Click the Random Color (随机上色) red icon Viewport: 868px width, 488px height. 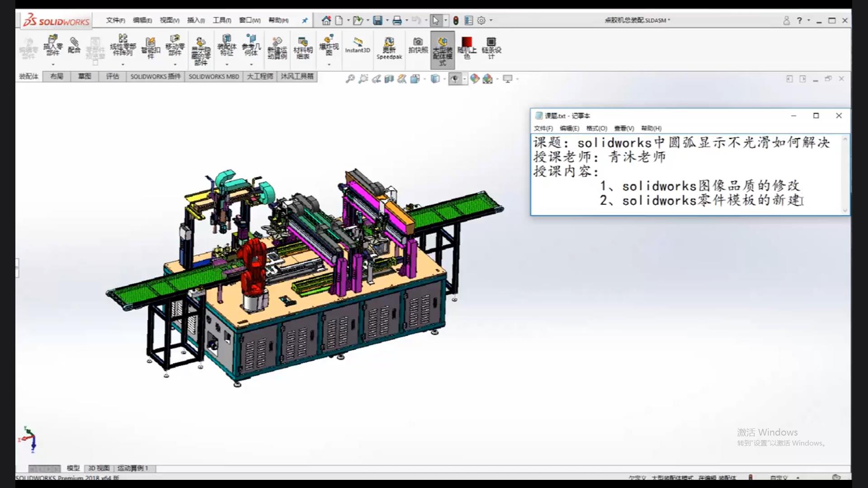click(x=467, y=48)
